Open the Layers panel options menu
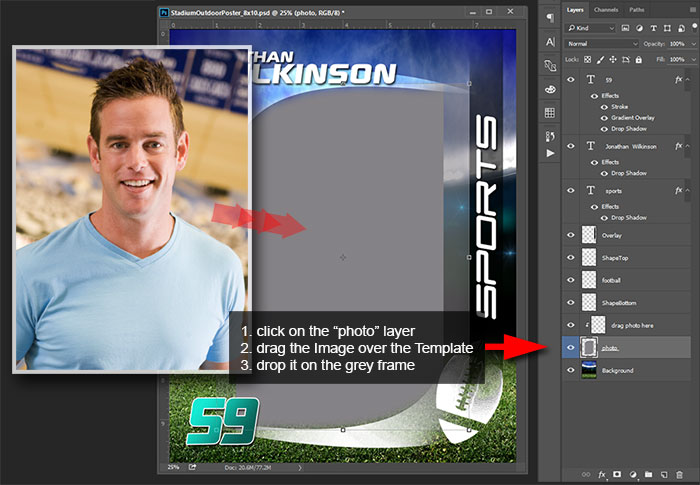The height and width of the screenshot is (485, 700). (693, 10)
